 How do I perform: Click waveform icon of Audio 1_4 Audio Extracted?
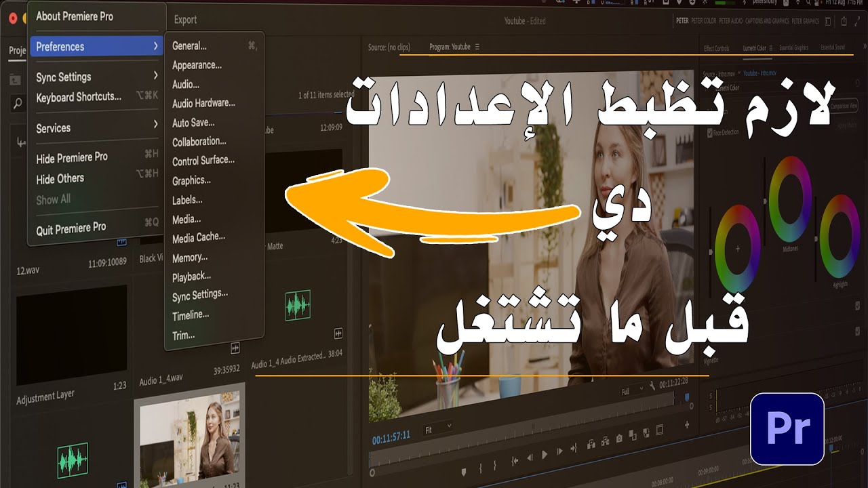click(x=298, y=306)
